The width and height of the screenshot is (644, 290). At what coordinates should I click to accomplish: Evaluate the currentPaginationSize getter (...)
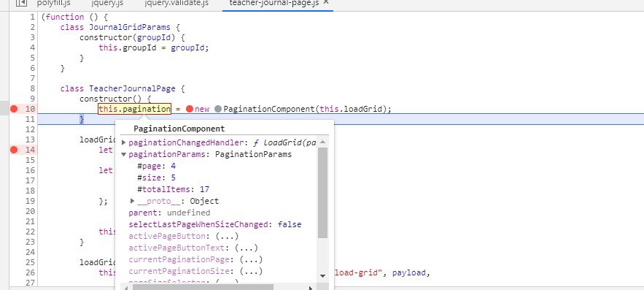(251, 272)
